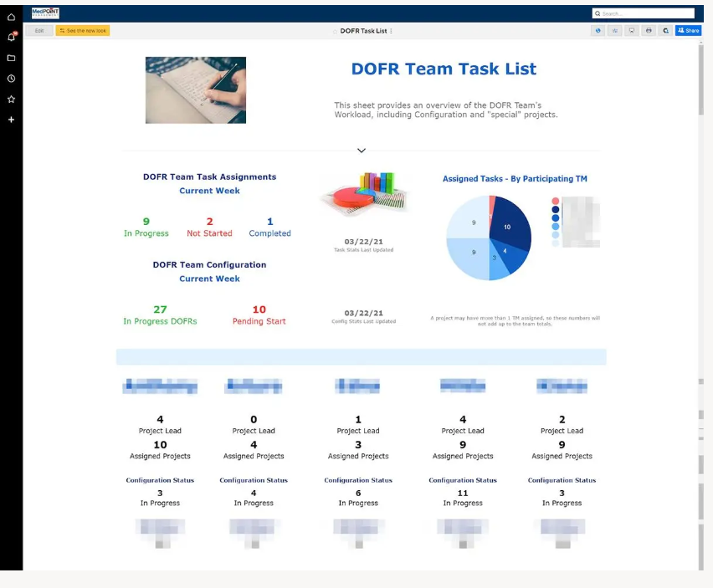Create a new item with the plus icon

coord(11,119)
